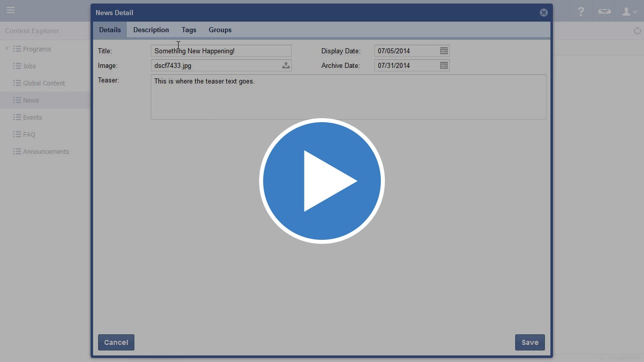Select Announcements in the sidebar list

[46, 151]
